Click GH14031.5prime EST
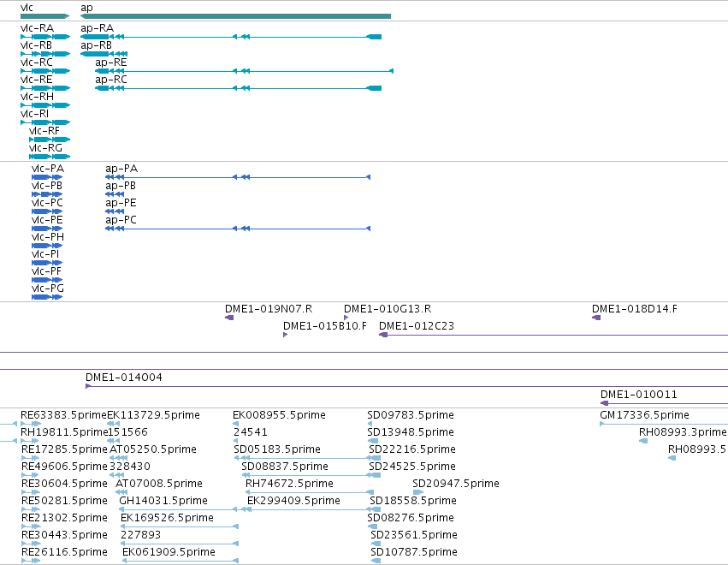 pyautogui.click(x=185, y=509)
